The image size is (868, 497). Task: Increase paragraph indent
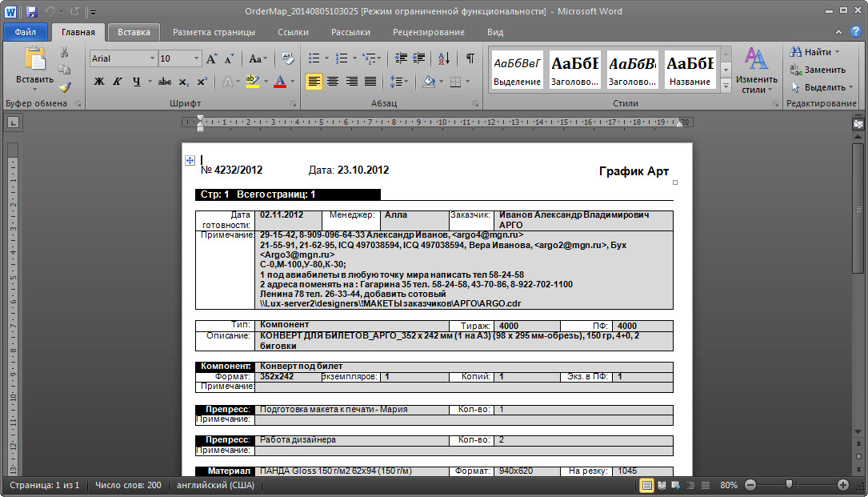tap(419, 58)
